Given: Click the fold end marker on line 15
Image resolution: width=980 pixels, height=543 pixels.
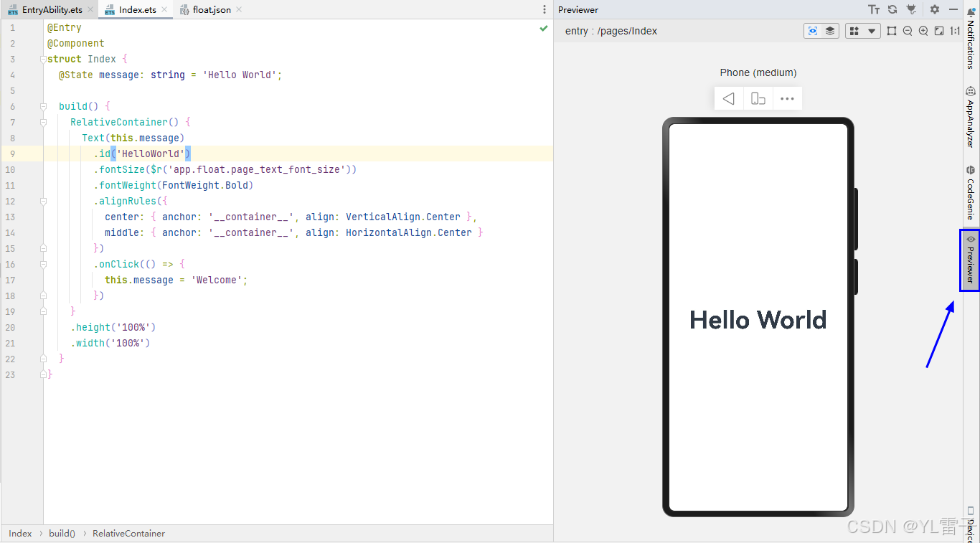Looking at the screenshot, I should (43, 248).
